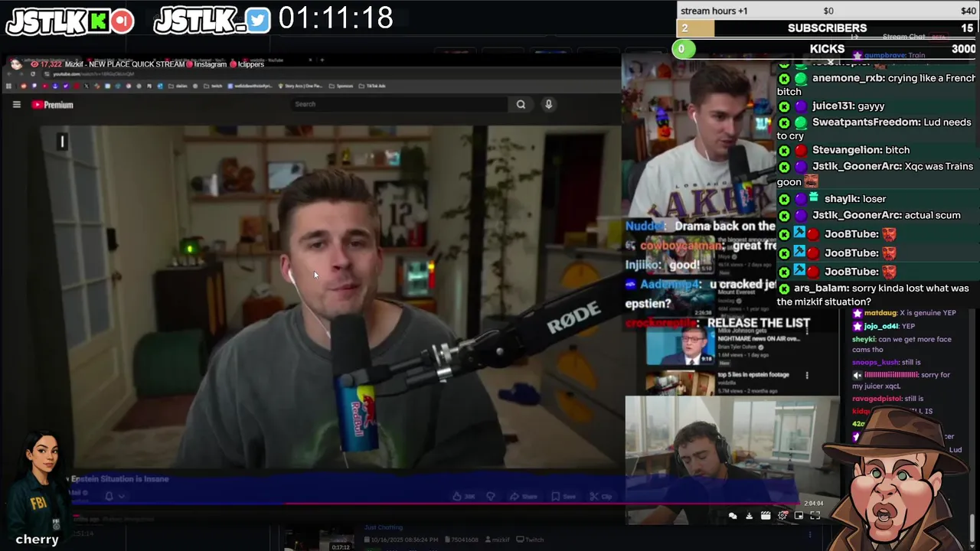Click the download icon in player controls
Image resolution: width=980 pixels, height=551 pixels.
749,516
